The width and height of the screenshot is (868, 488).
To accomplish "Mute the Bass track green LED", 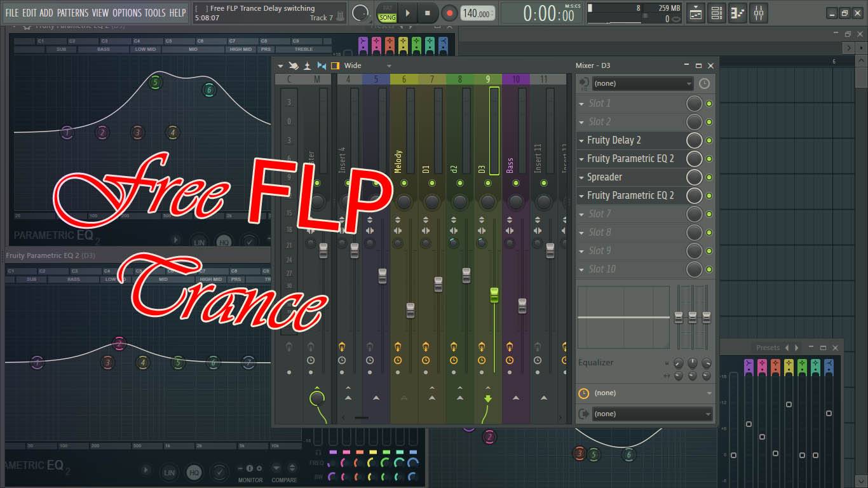I will click(515, 183).
